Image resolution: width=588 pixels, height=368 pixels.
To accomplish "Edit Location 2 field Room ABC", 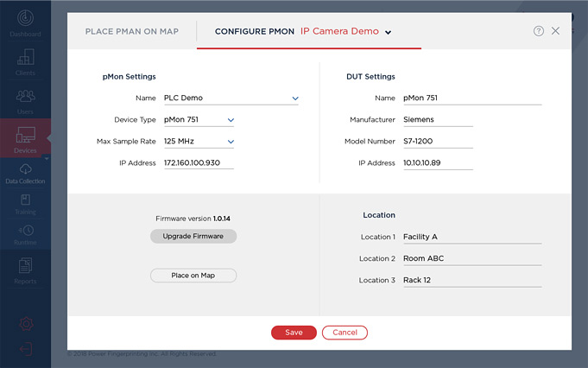I will tap(472, 259).
